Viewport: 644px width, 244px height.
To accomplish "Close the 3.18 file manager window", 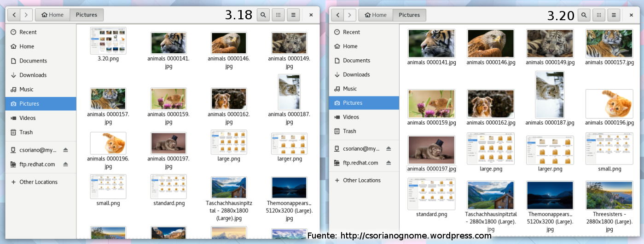I will 311,15.
